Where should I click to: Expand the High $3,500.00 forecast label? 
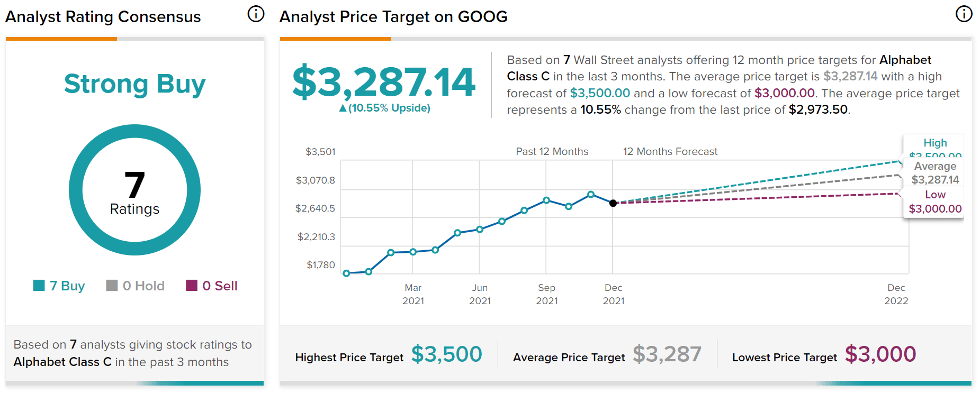tap(935, 147)
